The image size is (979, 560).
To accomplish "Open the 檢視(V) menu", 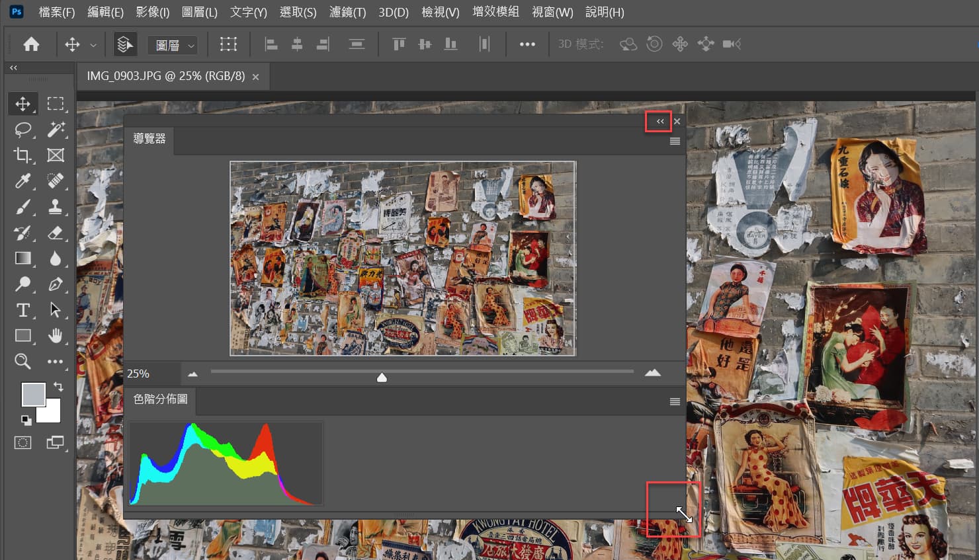I will pyautogui.click(x=440, y=12).
